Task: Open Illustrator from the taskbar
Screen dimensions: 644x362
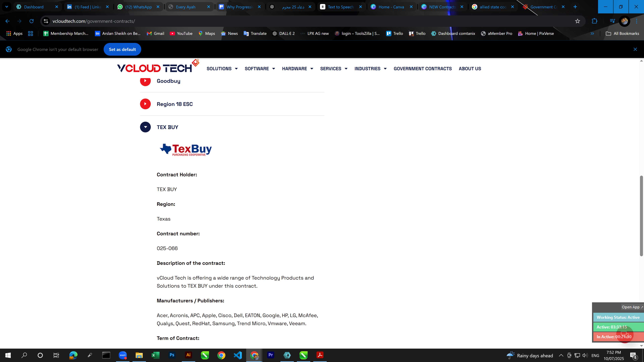Action: [188, 355]
